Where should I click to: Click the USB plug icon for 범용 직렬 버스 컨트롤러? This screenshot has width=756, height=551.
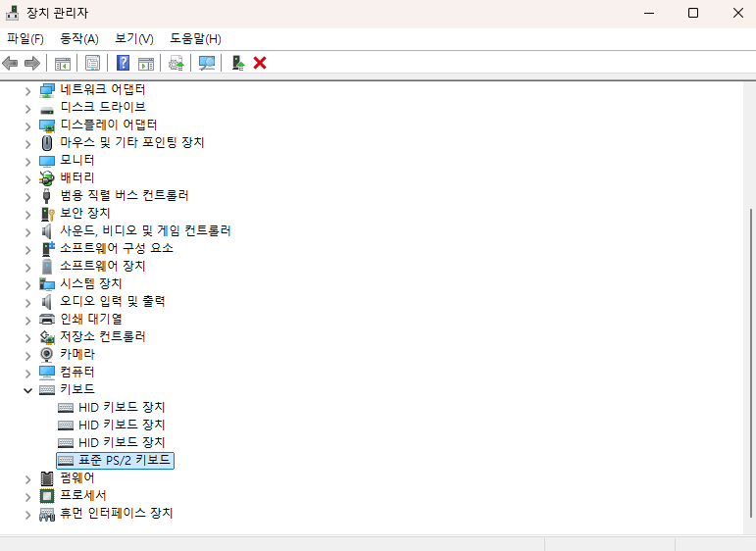click(47, 196)
